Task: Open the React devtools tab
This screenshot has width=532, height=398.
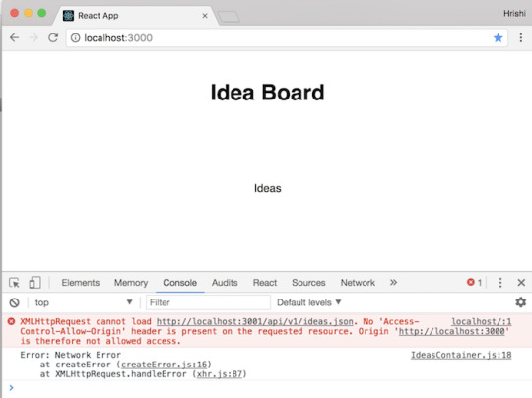Action: pos(265,283)
